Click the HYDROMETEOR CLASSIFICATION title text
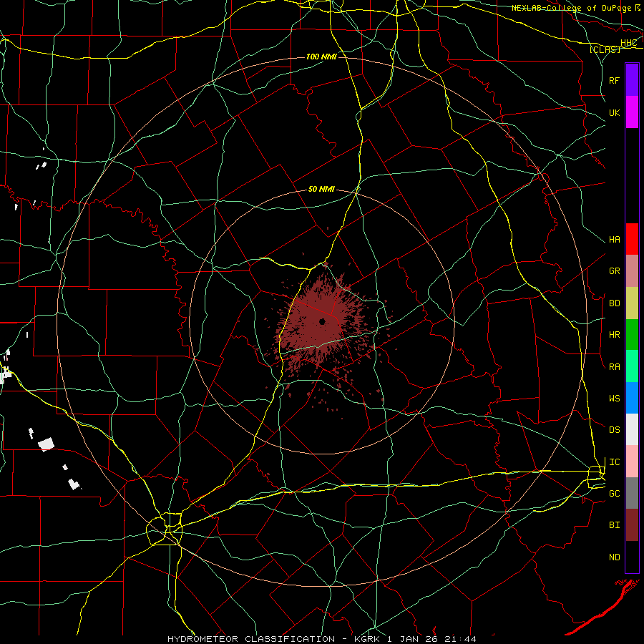The height and width of the screenshot is (644, 644). coord(251,639)
